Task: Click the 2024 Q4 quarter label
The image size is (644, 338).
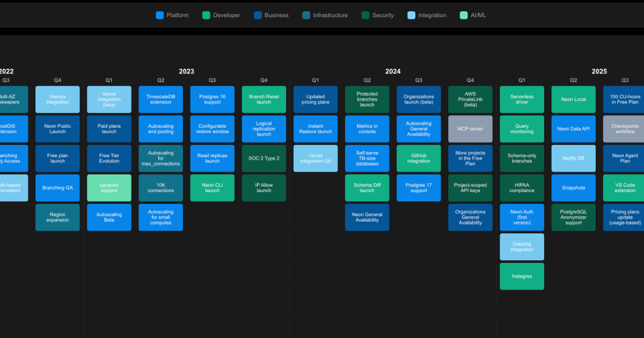Action: (x=470, y=80)
